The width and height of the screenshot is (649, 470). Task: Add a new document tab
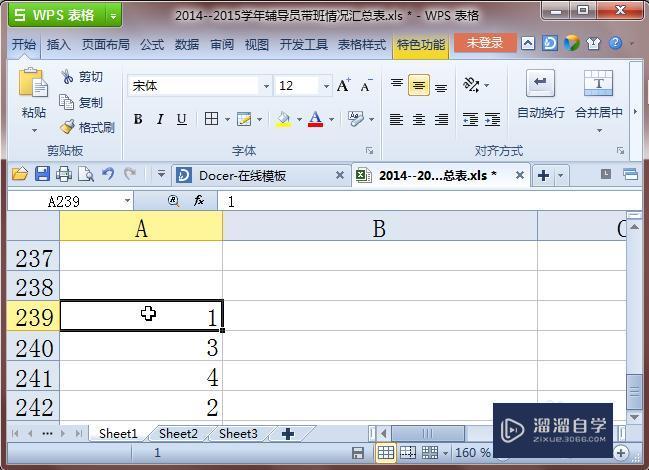543,175
